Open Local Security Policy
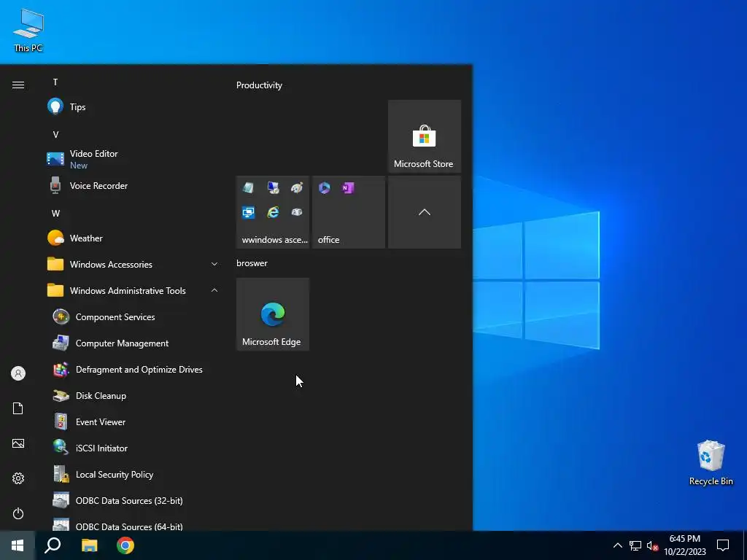The width and height of the screenshot is (747, 560). [133, 474]
